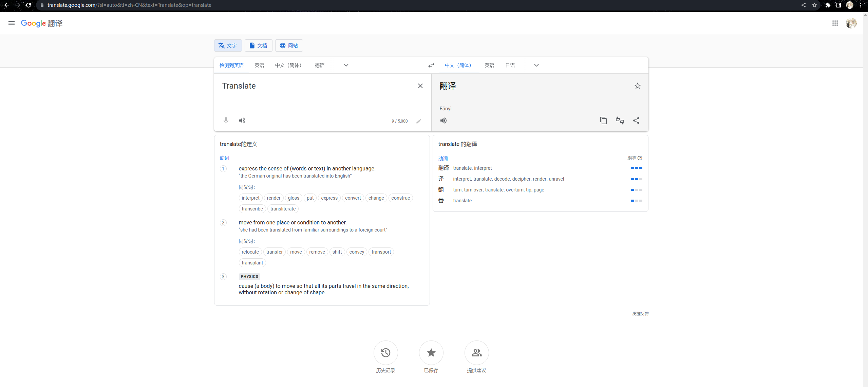Click the 发送反馈 link
Viewport: 868px width, 387px height.
click(640, 313)
